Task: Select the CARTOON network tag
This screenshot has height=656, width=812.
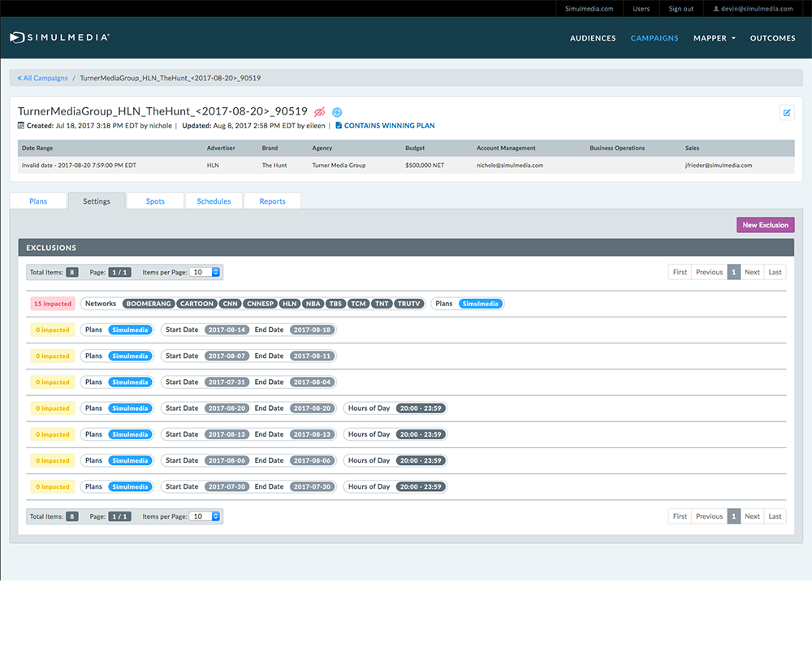Action: pyautogui.click(x=197, y=304)
